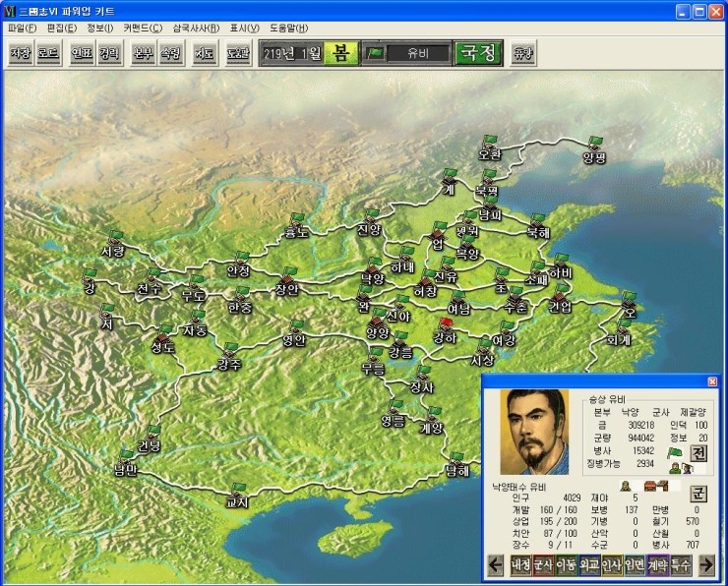Click the green flag beside 유비 in toolbar
Image resolution: width=728 pixels, height=586 pixels.
click(375, 53)
